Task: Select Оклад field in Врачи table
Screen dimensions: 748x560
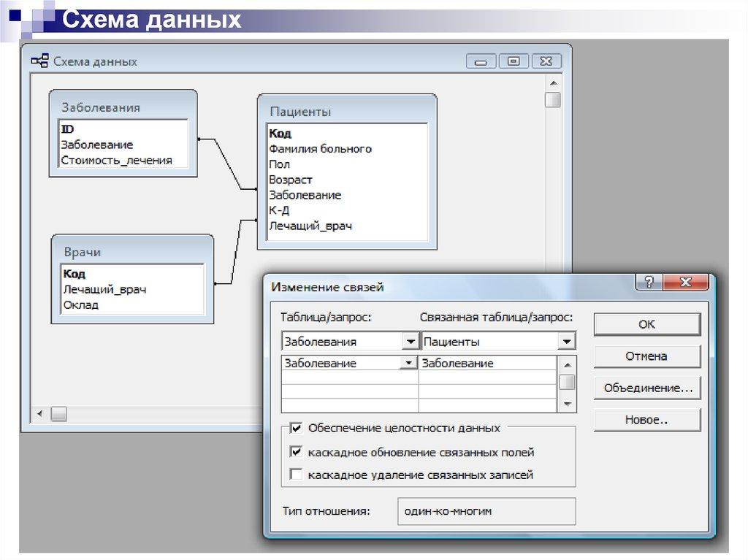Action: [x=80, y=305]
